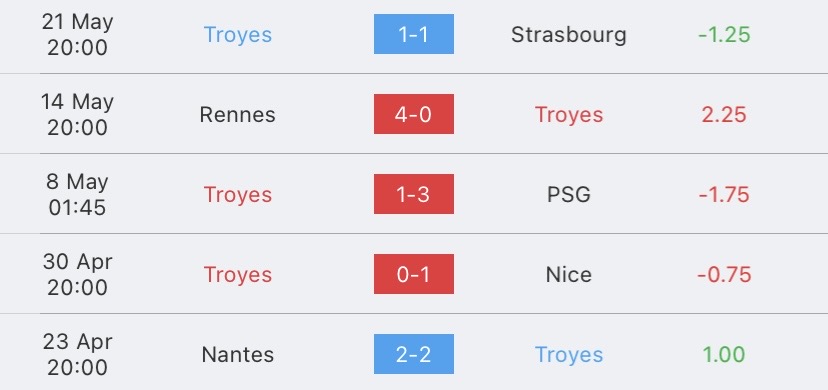Click the -1.75 handicap value
The height and width of the screenshot is (390, 828).
coord(724,195)
